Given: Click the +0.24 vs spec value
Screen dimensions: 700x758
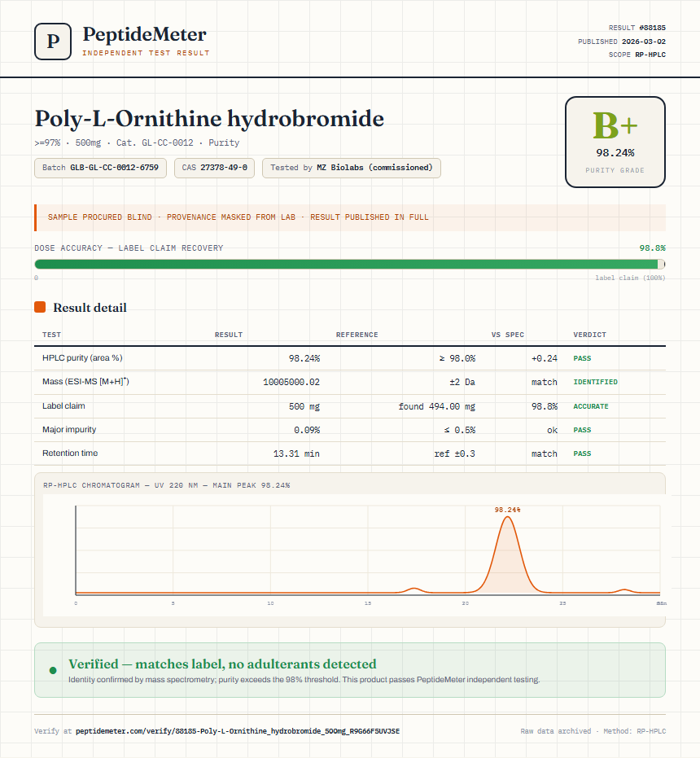Looking at the screenshot, I should click(545, 358).
